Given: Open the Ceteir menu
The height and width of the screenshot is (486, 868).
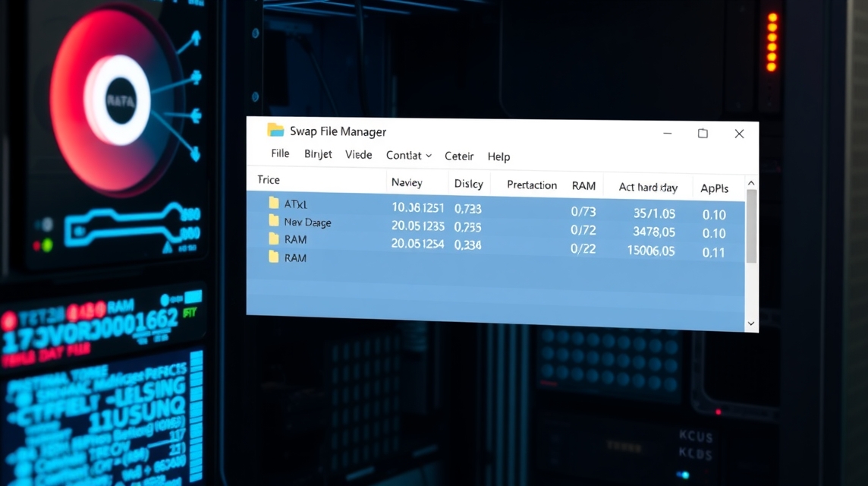Looking at the screenshot, I should (x=459, y=156).
